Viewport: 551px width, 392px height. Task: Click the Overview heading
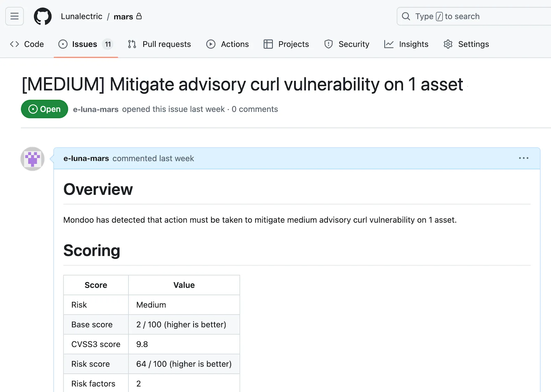pos(98,189)
